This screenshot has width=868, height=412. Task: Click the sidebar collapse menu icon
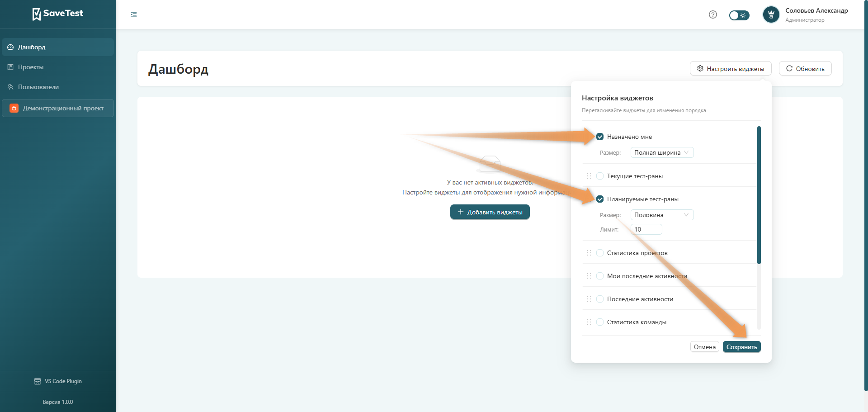click(134, 14)
